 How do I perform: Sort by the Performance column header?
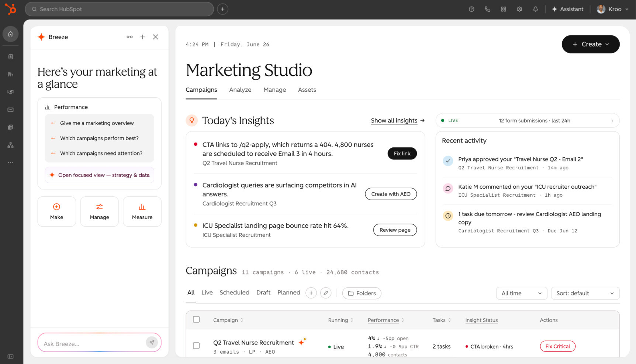point(386,320)
